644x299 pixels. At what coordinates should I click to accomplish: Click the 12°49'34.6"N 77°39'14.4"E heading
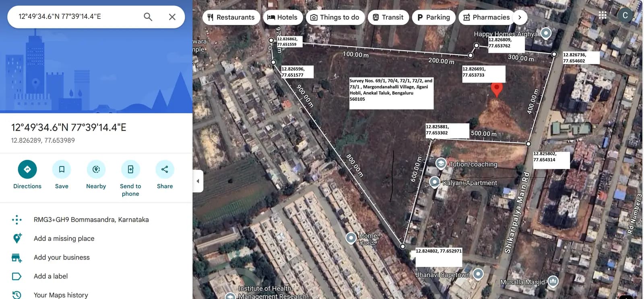69,128
